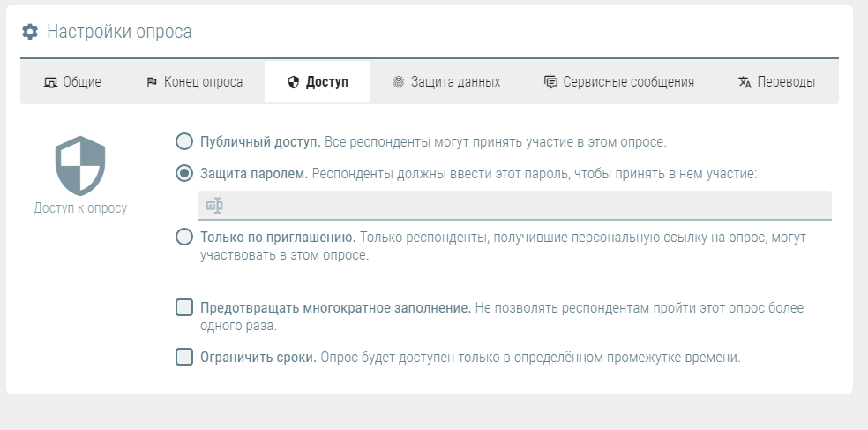
Task: Click the Доступ к опросу caption
Action: [x=80, y=209]
